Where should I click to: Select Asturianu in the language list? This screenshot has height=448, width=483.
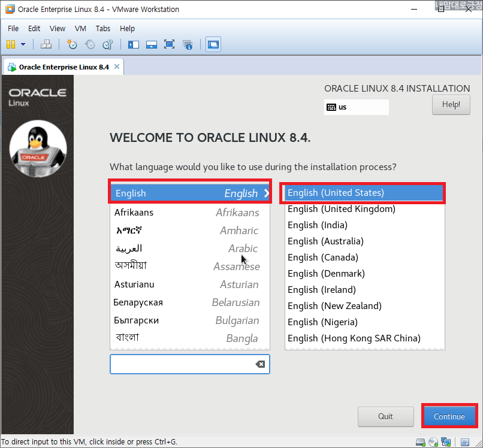[190, 284]
